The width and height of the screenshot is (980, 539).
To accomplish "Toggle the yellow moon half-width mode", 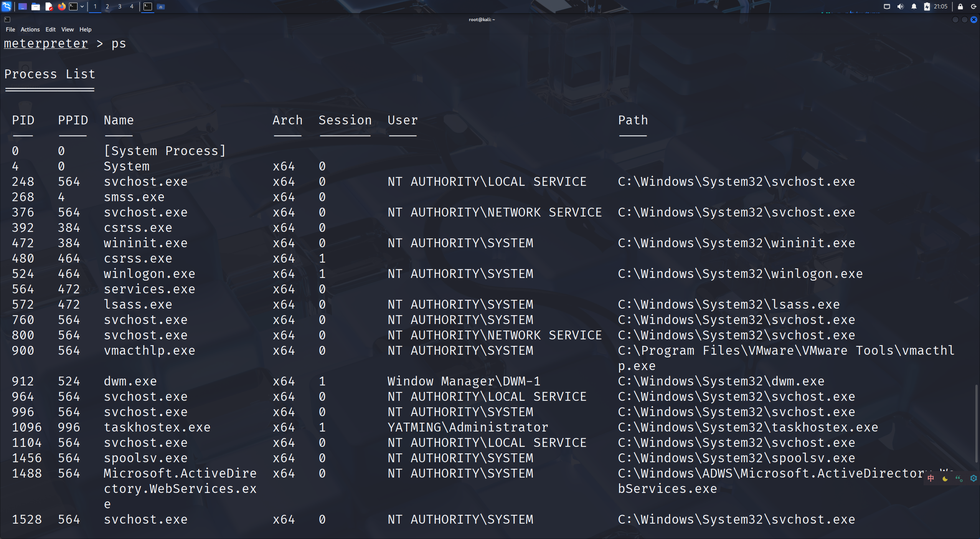I will pos(945,478).
